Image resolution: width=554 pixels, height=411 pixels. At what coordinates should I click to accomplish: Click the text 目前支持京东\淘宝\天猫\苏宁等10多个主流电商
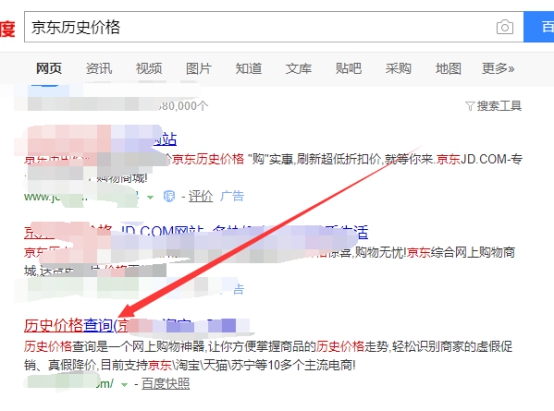pyautogui.click(x=228, y=365)
